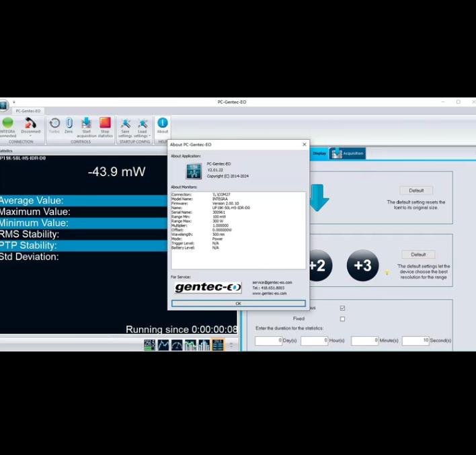Open the averaging bar chart view icon
The height and width of the screenshot is (455, 476).
(x=191, y=345)
